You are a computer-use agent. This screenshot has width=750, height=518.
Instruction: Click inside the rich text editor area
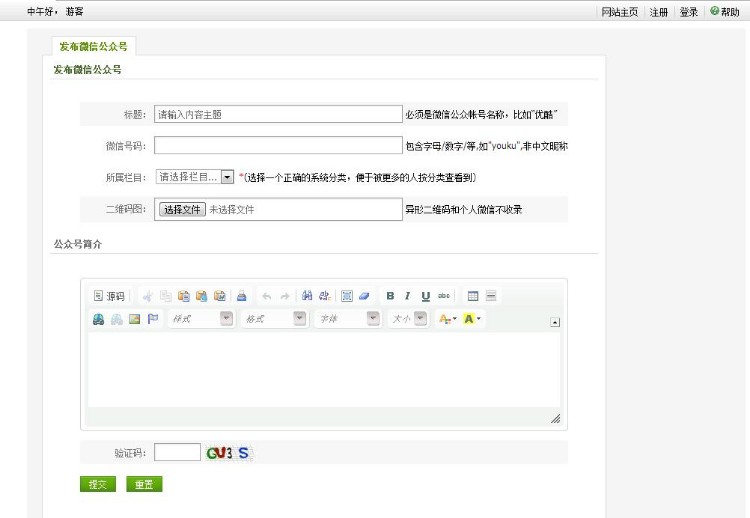coord(324,370)
